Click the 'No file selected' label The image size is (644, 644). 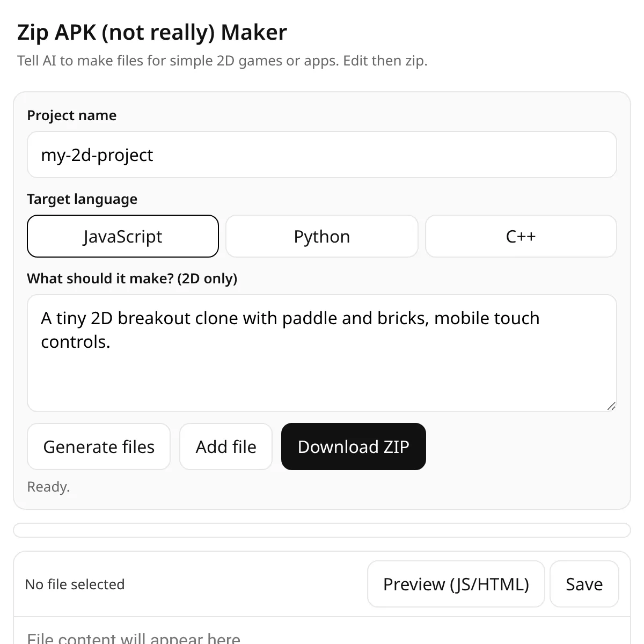click(75, 584)
